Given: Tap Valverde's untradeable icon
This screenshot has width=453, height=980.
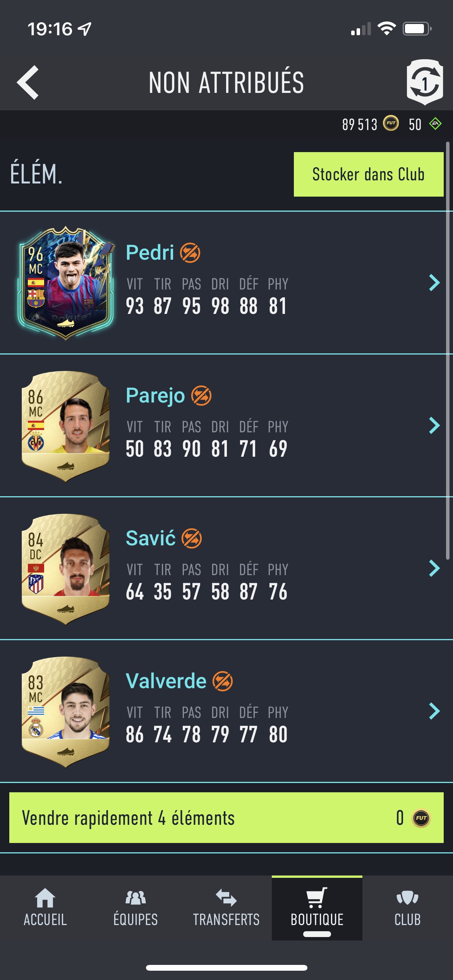Looking at the screenshot, I should pos(223,681).
